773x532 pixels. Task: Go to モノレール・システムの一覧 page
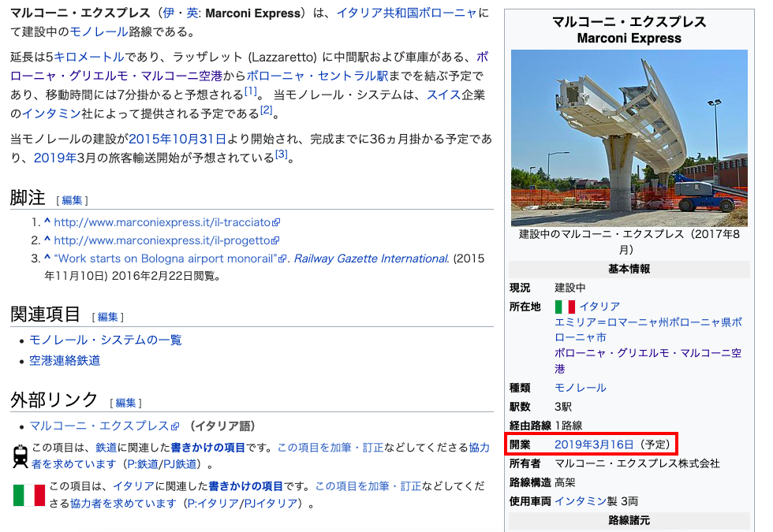tap(106, 340)
